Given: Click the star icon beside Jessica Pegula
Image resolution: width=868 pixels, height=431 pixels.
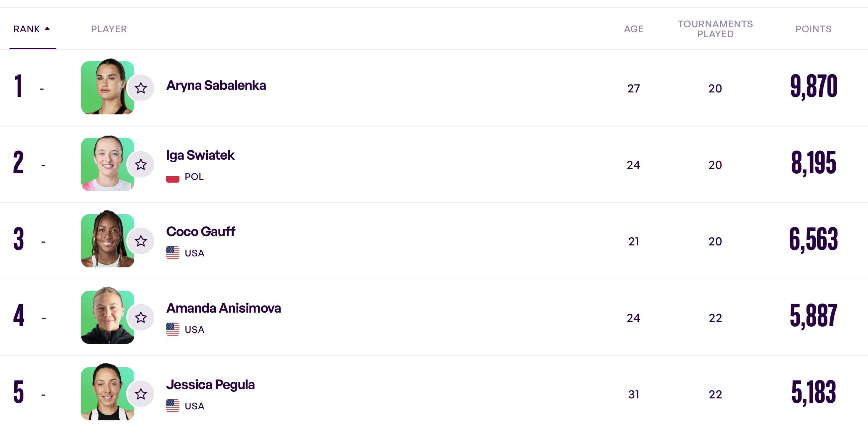Looking at the screenshot, I should [x=141, y=394].
